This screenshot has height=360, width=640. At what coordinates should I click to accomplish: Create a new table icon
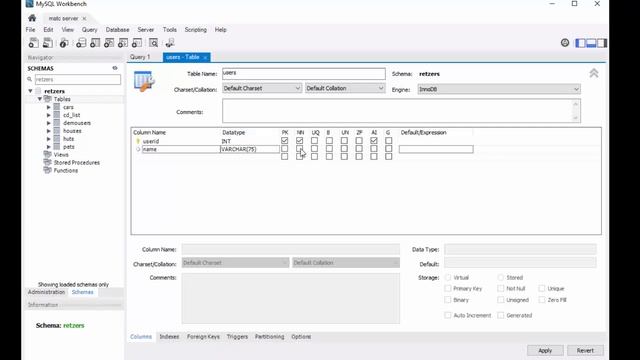(95, 43)
